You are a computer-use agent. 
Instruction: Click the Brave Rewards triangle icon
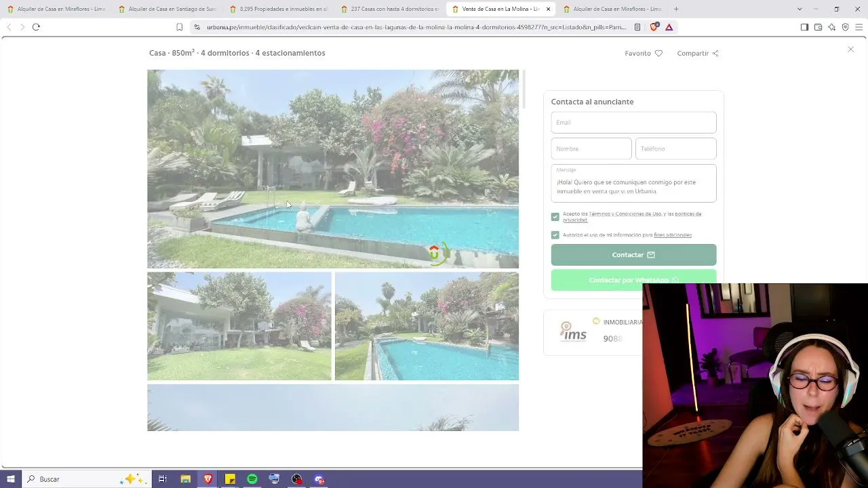pyautogui.click(x=669, y=27)
